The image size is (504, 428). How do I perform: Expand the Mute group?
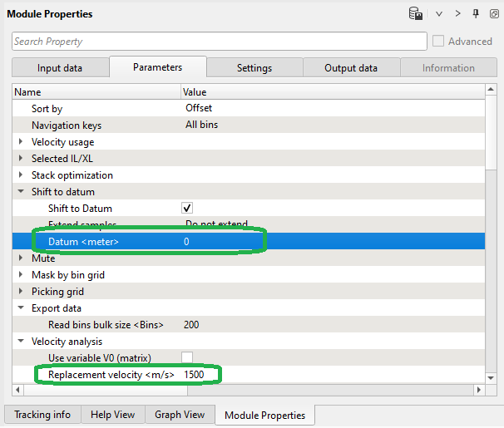click(x=22, y=258)
